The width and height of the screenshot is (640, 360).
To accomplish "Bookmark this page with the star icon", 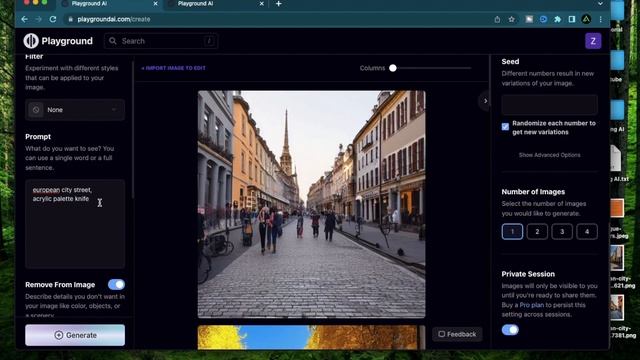I will point(511,19).
